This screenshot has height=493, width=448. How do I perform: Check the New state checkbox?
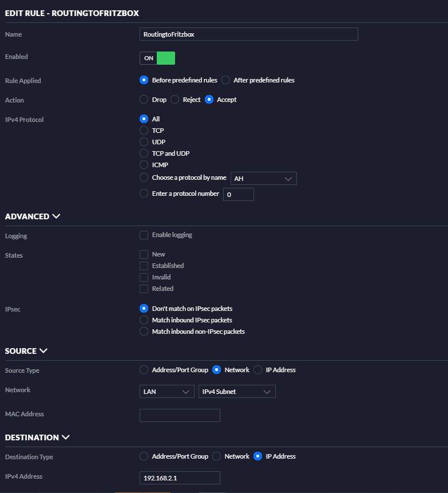[144, 254]
